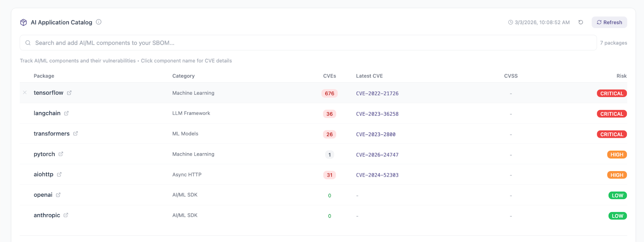Click the HIGH risk badge for aiohttp
Image resolution: width=644 pixels, height=242 pixels.
[617, 175]
